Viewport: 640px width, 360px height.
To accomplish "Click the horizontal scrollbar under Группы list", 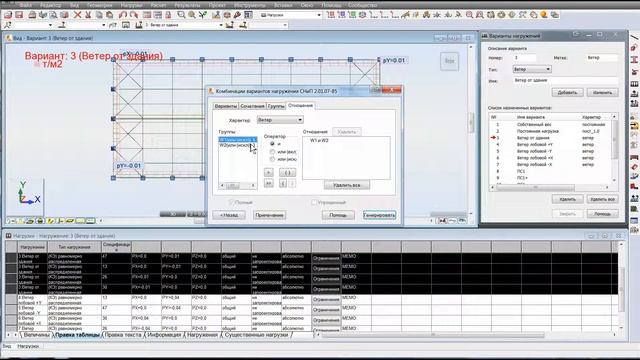I will (x=238, y=186).
